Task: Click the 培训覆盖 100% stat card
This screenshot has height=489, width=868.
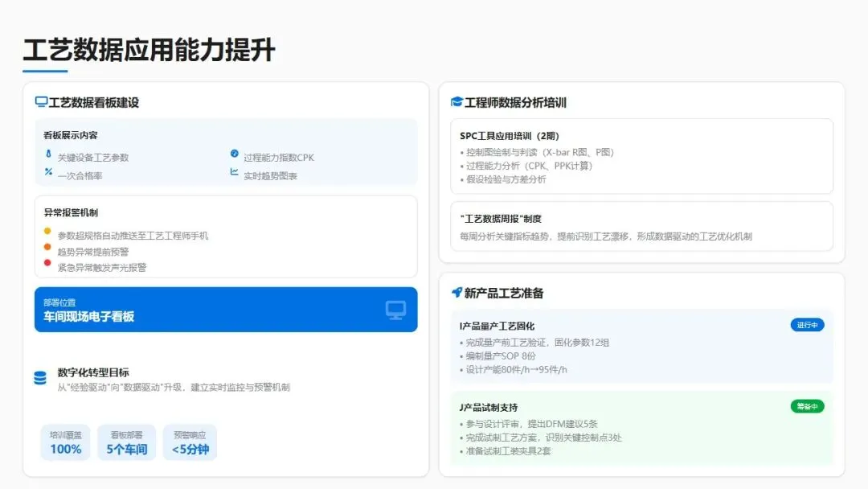Action: 65,442
